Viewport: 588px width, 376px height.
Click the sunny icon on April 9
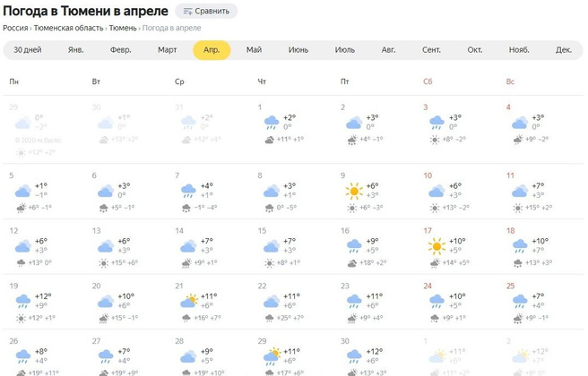point(354,191)
